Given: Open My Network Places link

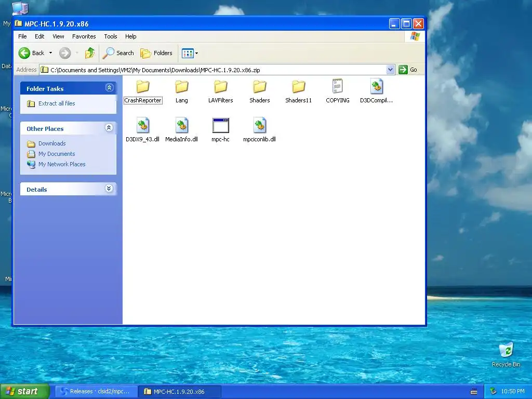Looking at the screenshot, I should pos(62,164).
